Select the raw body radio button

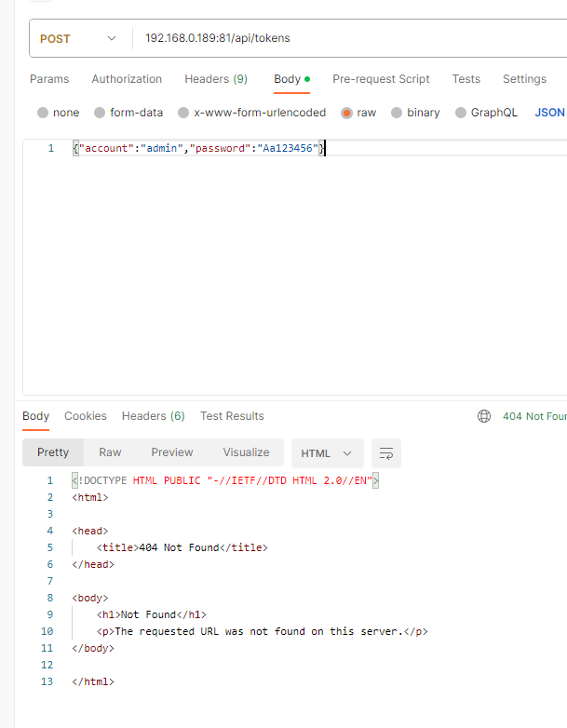pyautogui.click(x=346, y=113)
